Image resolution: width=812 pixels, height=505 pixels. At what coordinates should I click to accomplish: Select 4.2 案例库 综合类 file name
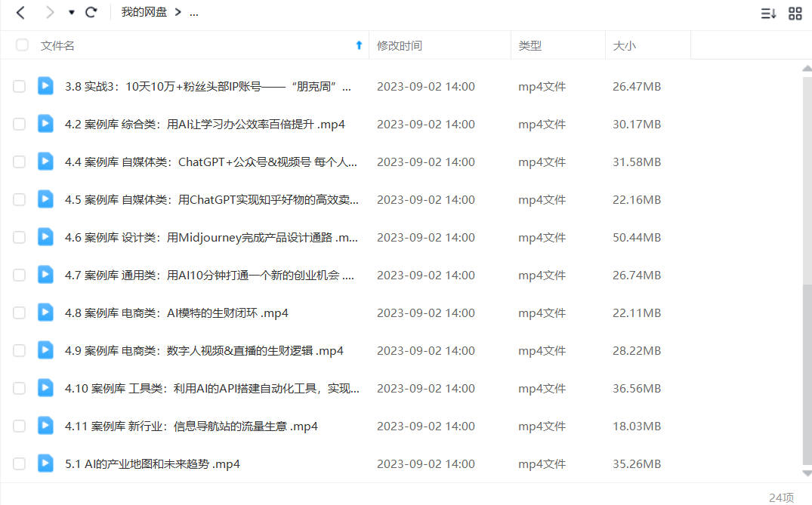(x=205, y=125)
